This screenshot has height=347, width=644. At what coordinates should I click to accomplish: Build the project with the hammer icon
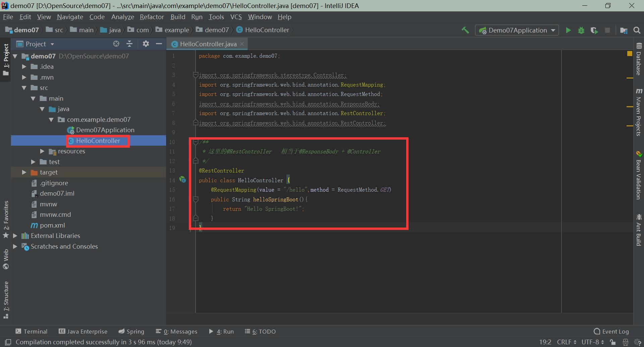(465, 30)
